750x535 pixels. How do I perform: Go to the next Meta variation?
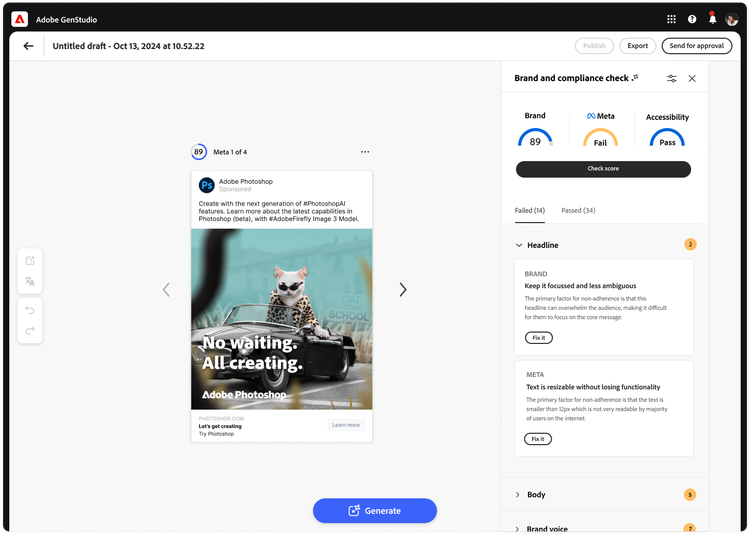(x=403, y=290)
